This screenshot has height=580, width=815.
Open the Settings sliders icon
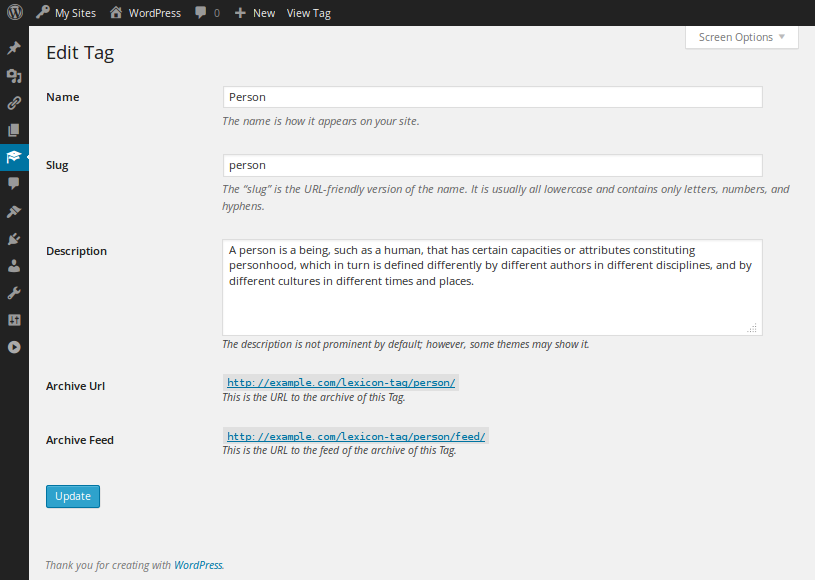pyautogui.click(x=14, y=320)
